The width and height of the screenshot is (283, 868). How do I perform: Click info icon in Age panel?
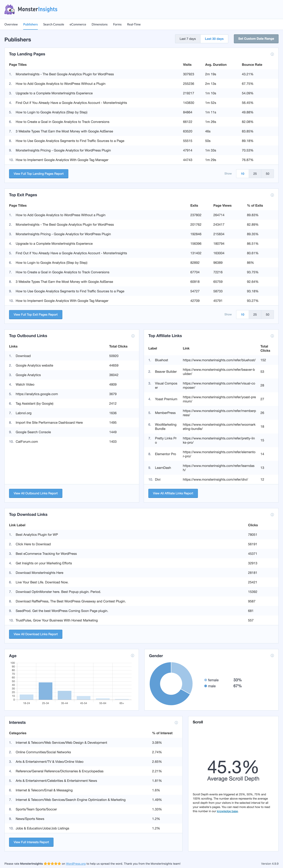133,655
